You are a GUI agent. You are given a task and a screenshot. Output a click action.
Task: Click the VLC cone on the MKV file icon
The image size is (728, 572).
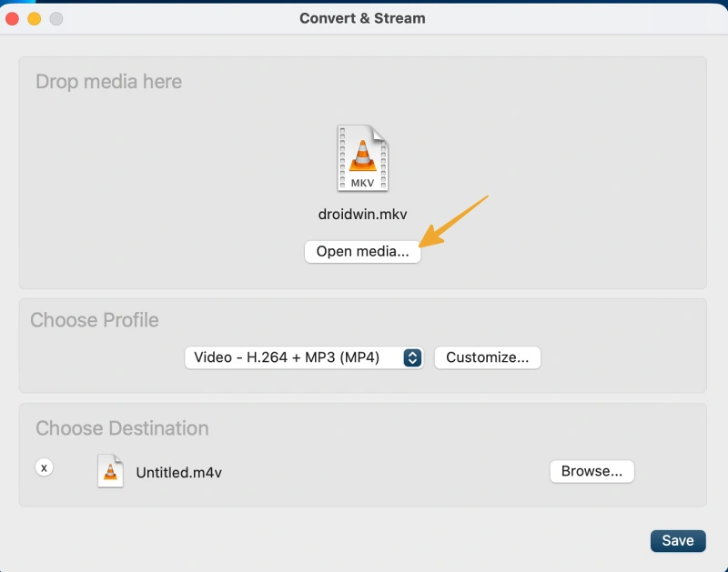pyautogui.click(x=363, y=156)
